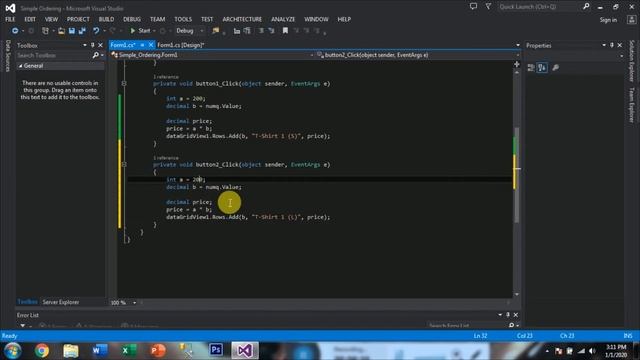Screen dimensions: 640x360
Task: Open the PROJECT menu
Action: 78,19
